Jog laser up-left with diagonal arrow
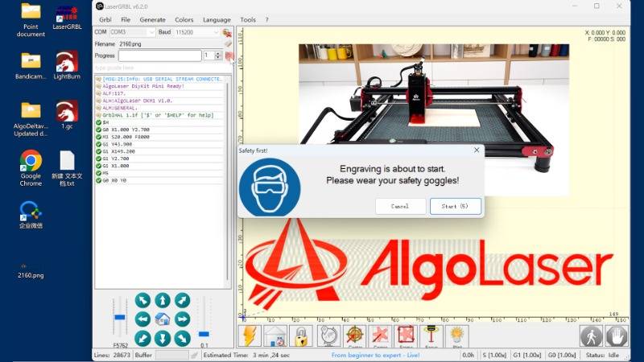The height and width of the screenshot is (362, 644). pyautogui.click(x=142, y=300)
